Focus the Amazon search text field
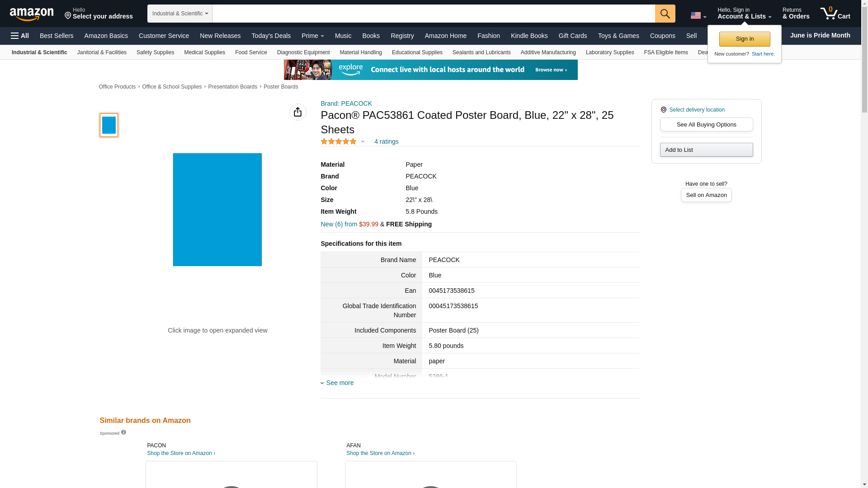The width and height of the screenshot is (868, 488). tap(433, 14)
